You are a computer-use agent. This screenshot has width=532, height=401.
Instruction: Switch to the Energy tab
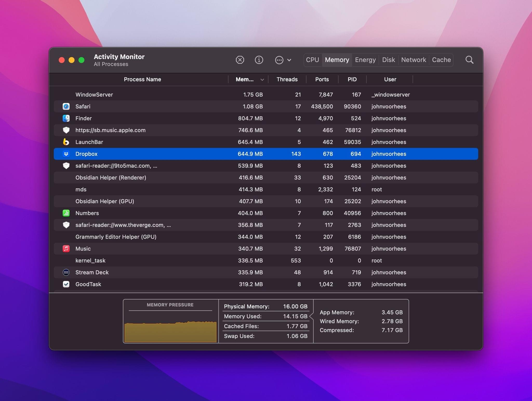[365, 60]
